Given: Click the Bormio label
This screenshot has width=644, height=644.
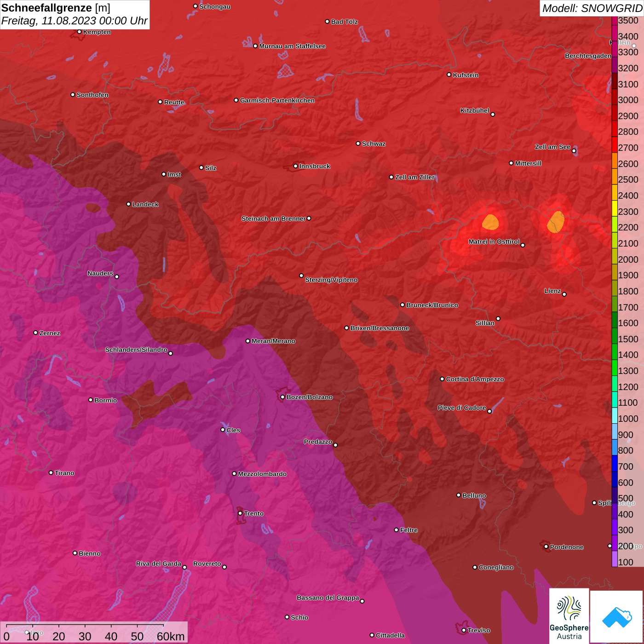Looking at the screenshot, I should (x=105, y=400).
